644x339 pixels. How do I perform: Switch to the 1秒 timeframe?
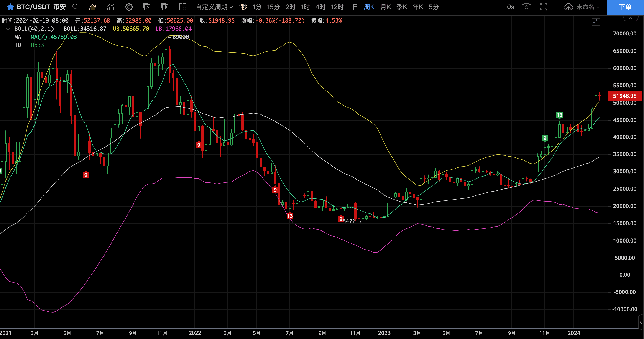(x=243, y=7)
